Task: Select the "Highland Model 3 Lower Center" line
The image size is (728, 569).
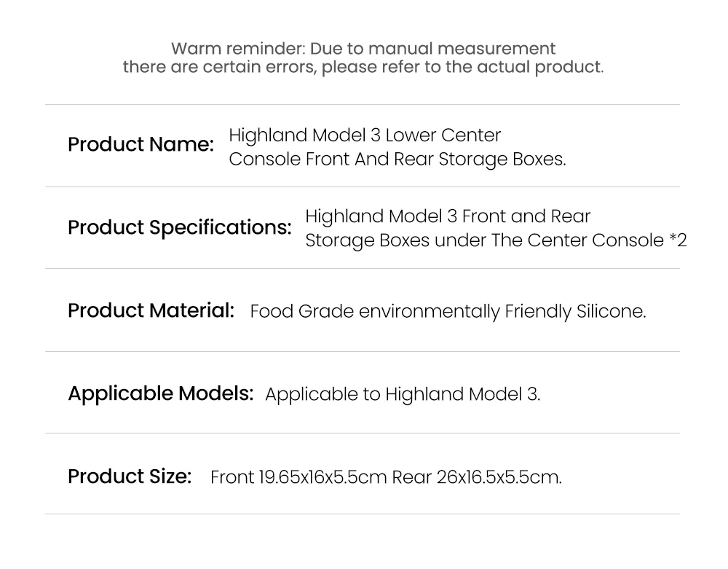Action: pos(365,136)
